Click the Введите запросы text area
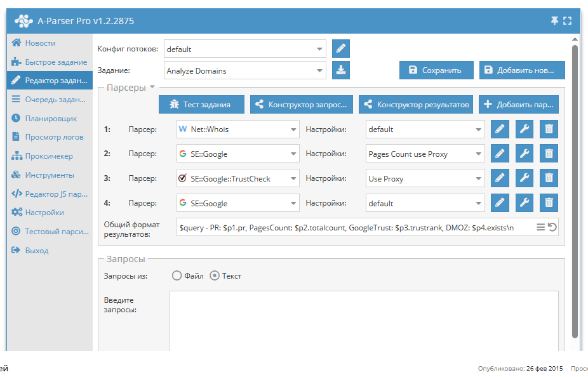The width and height of the screenshot is (588, 377). (x=364, y=321)
